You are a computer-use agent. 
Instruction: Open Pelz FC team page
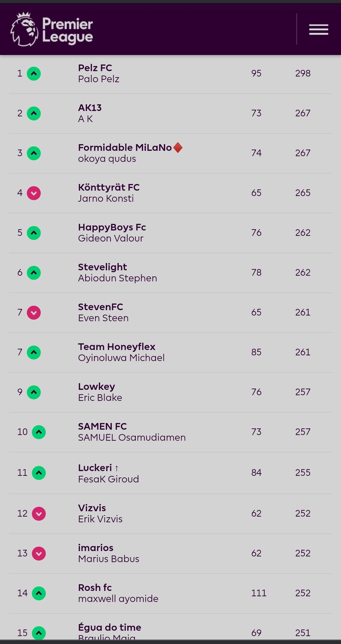95,68
